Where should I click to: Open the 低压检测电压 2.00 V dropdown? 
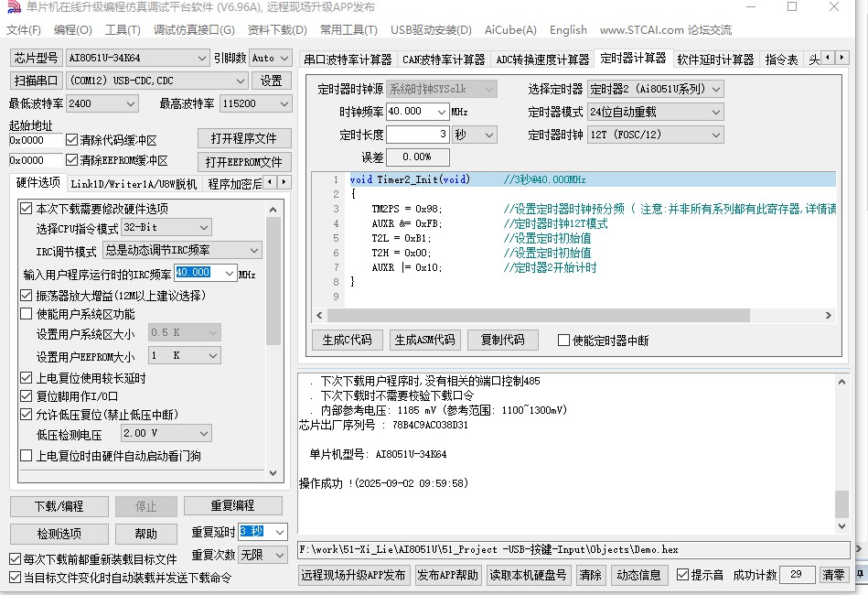[x=166, y=433]
